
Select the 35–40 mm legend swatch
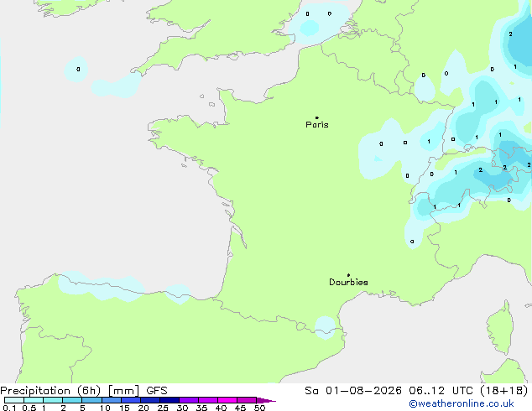(x=208, y=400)
